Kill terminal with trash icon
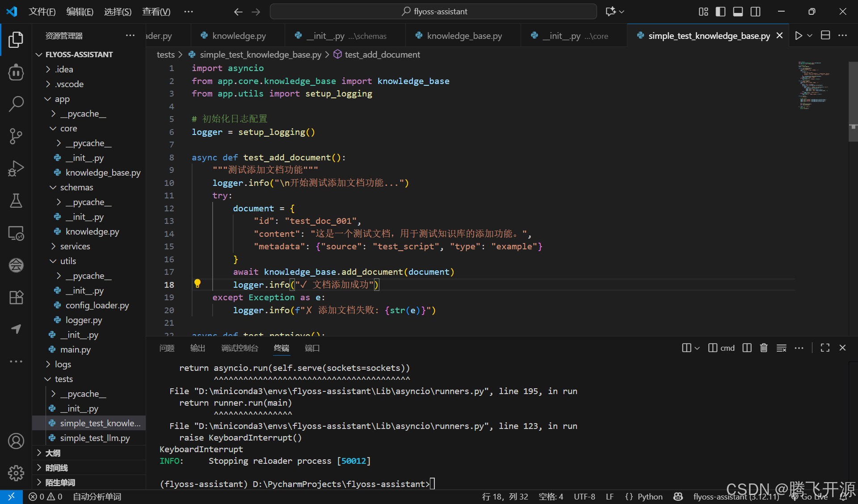The image size is (858, 504). click(764, 348)
